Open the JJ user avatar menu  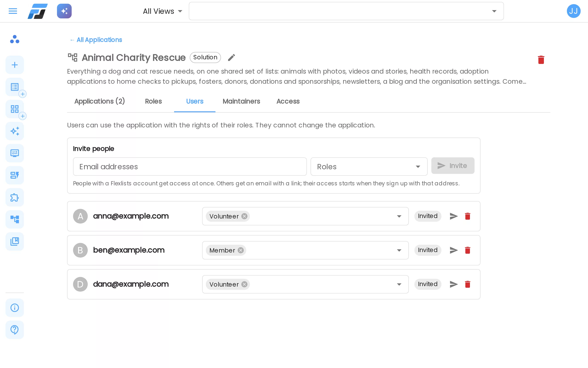click(x=574, y=11)
